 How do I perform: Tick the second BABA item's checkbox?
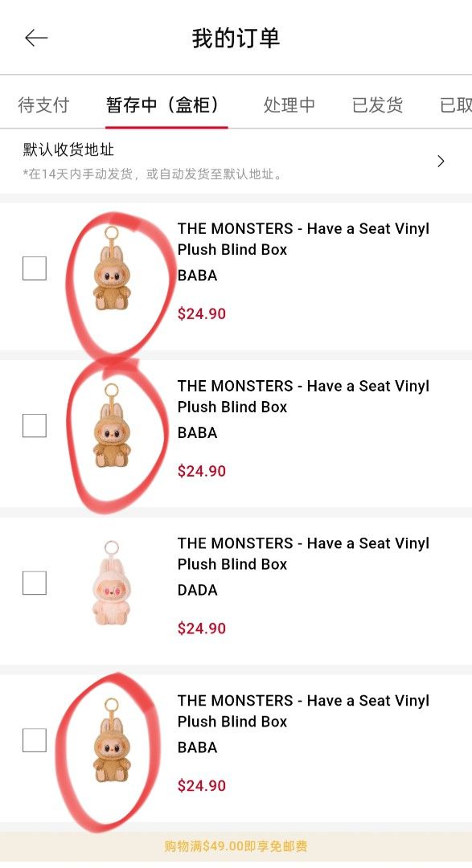35,425
